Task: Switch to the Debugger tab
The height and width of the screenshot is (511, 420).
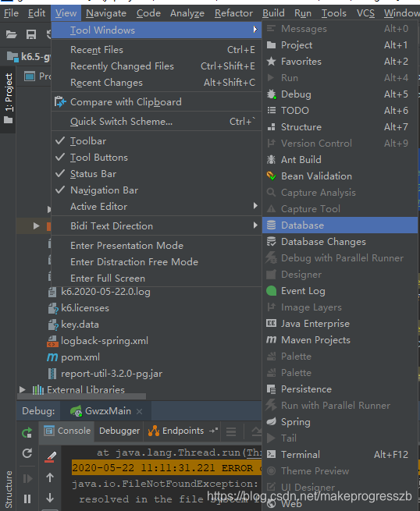Action: pos(119,431)
